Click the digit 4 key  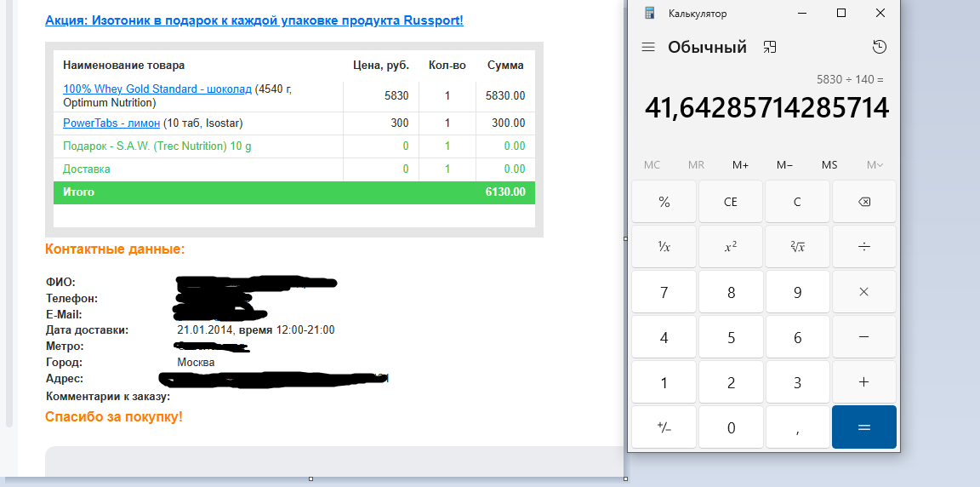(x=664, y=337)
